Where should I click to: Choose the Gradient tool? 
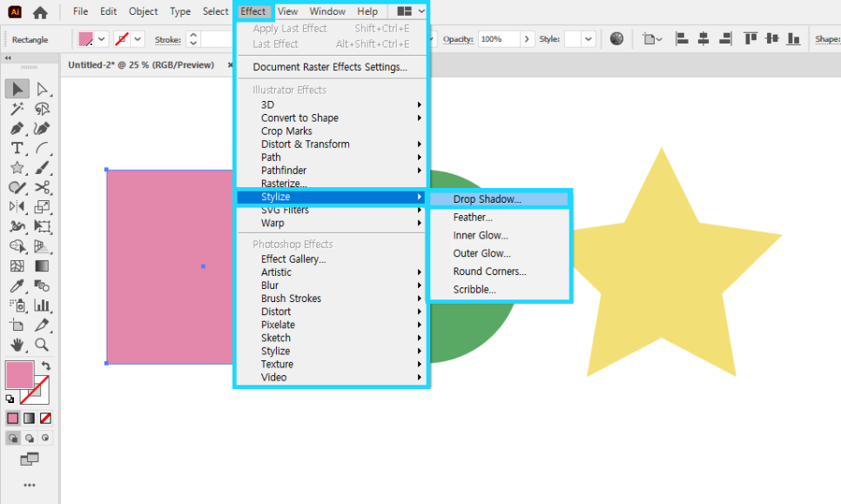point(42,266)
